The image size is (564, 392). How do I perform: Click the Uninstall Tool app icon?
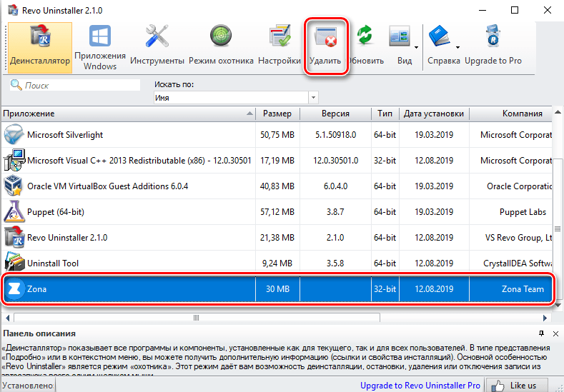[x=14, y=263]
